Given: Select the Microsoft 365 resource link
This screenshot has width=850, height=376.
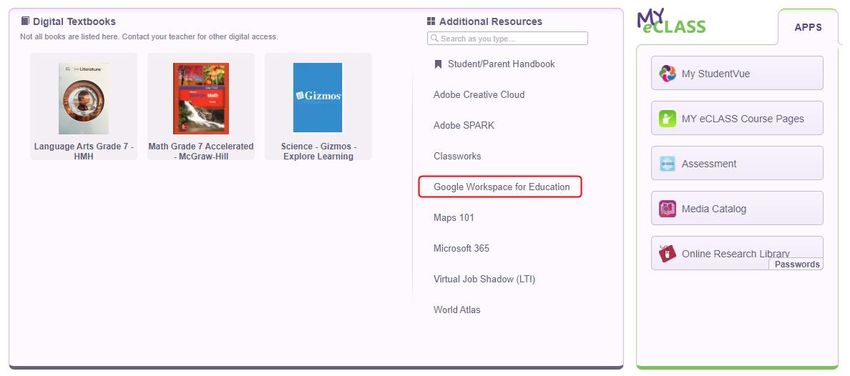Looking at the screenshot, I should 461,249.
